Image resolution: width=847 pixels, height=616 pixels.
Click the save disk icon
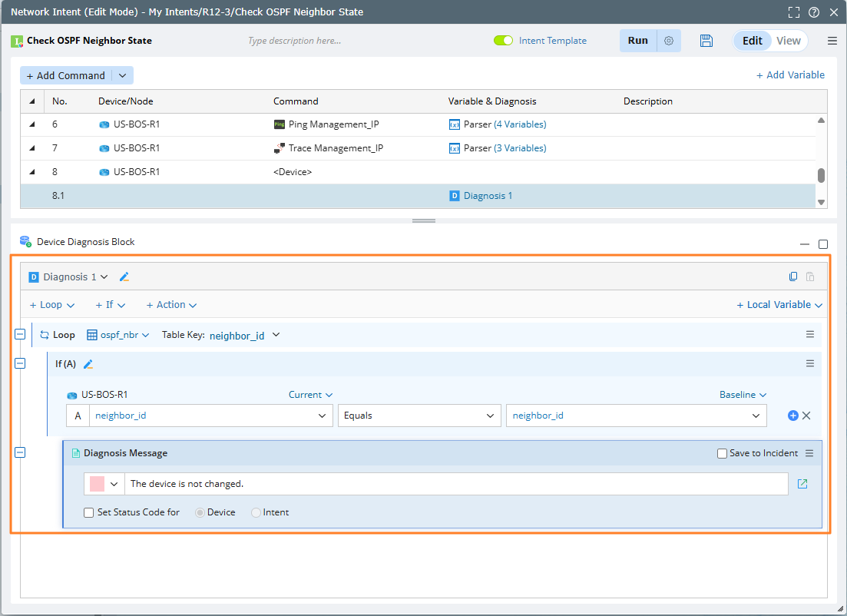(x=706, y=41)
